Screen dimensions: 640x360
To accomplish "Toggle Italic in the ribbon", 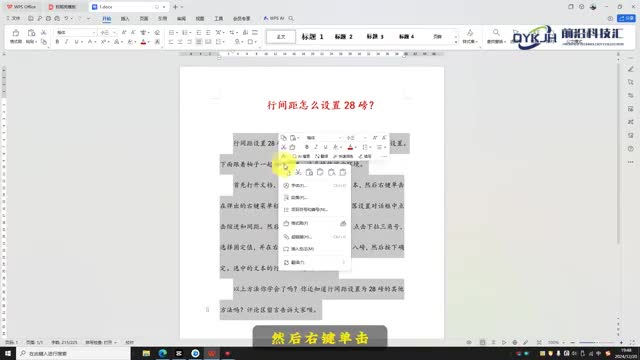I will tap(66, 42).
